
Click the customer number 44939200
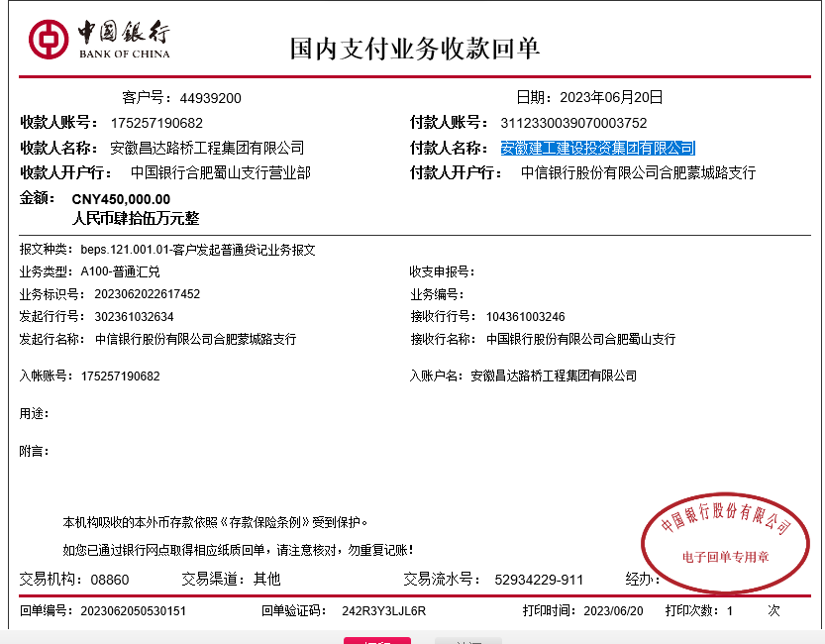(x=210, y=98)
